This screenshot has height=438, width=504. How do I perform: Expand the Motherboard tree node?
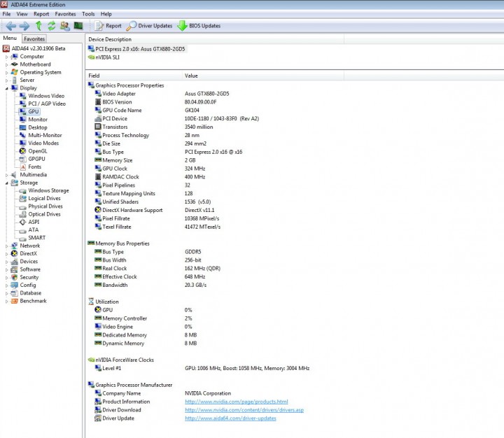point(6,64)
